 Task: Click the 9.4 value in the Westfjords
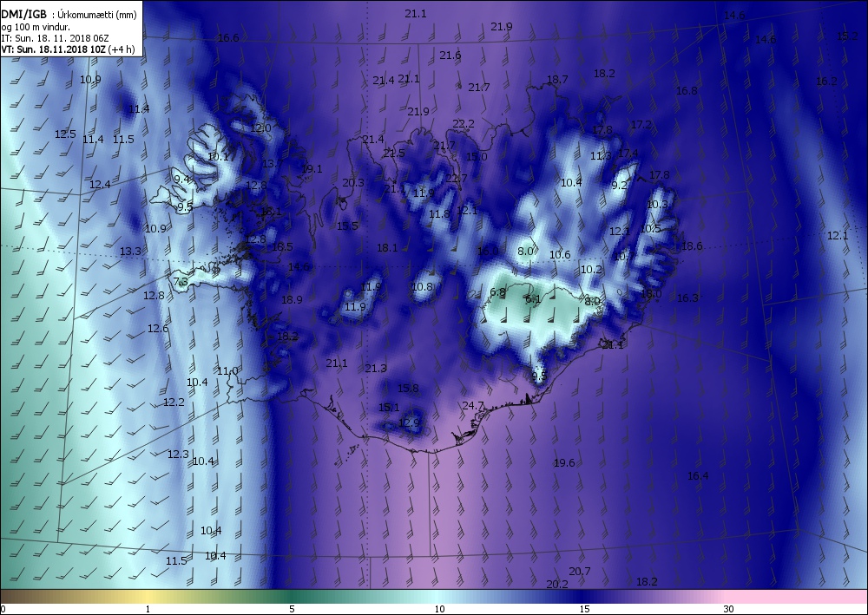coord(181,179)
